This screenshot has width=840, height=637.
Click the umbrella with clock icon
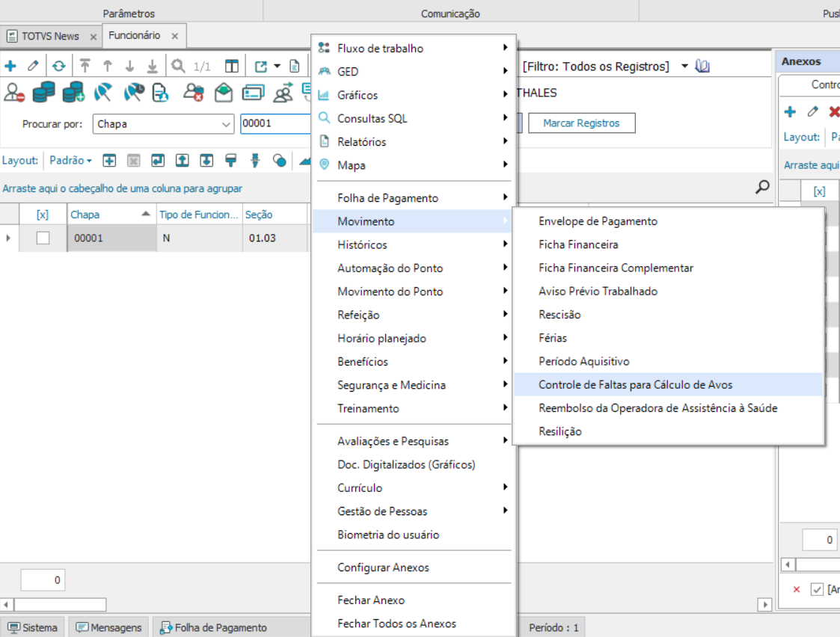(134, 93)
